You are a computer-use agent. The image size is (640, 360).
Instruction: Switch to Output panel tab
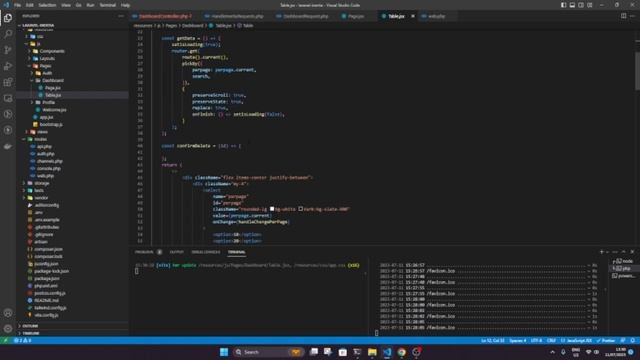click(x=177, y=252)
